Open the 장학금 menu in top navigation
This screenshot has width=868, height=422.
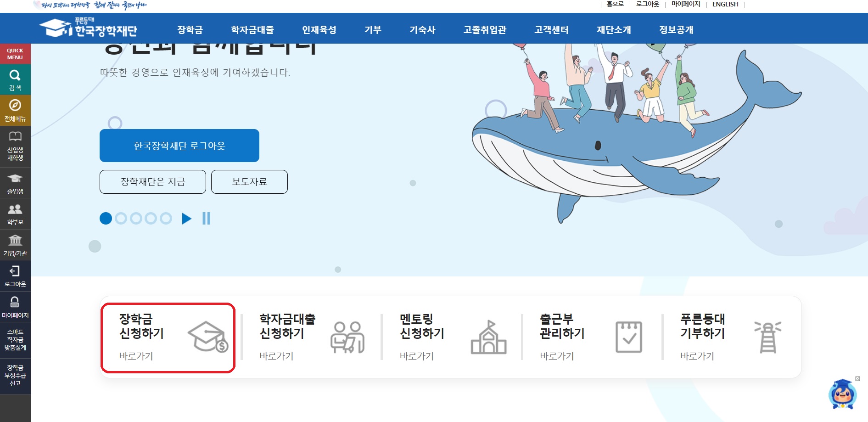point(190,29)
